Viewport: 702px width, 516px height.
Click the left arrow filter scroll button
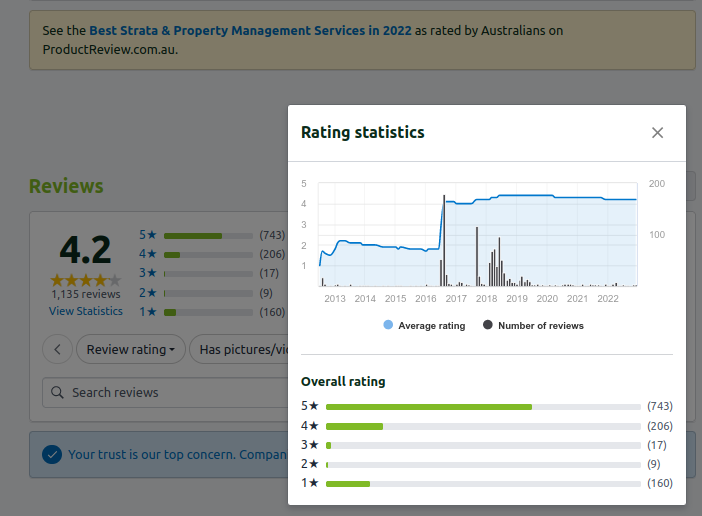coord(58,349)
